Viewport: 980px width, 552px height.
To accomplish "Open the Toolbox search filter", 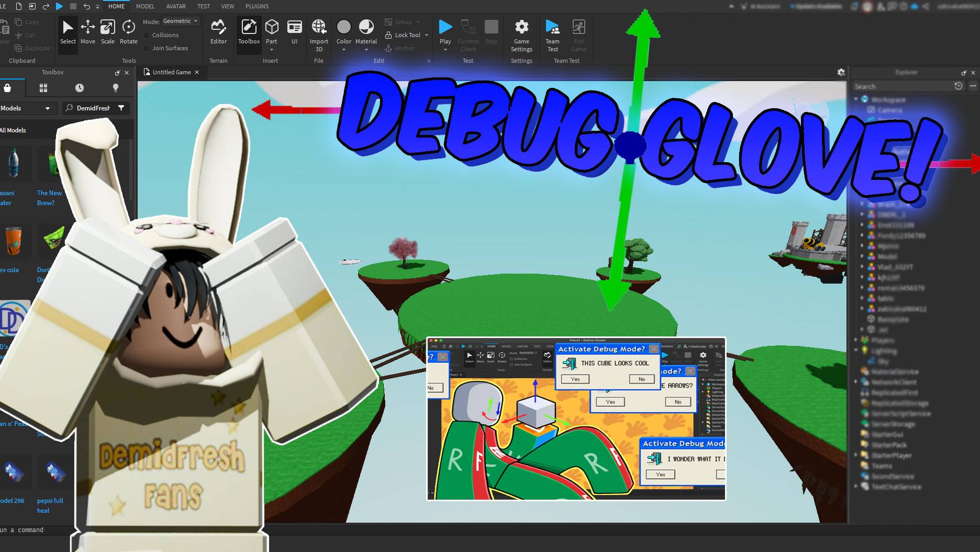I will coord(121,108).
